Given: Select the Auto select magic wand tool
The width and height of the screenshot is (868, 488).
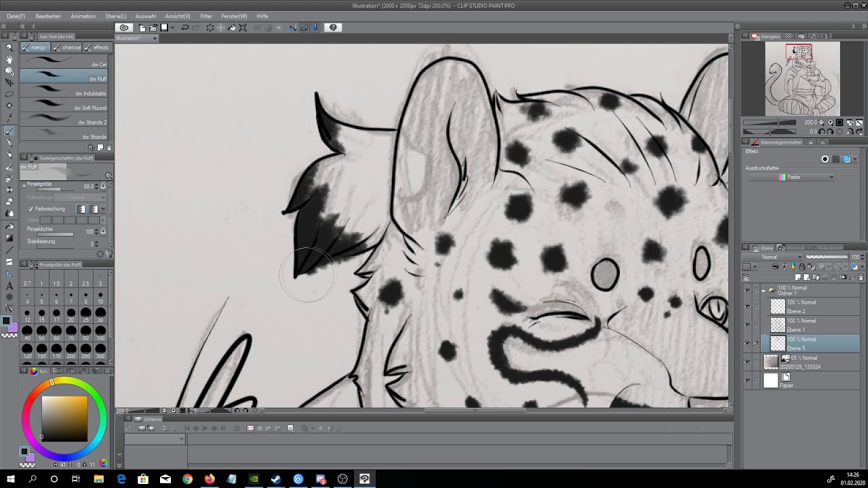Looking at the screenshot, I should 9,106.
